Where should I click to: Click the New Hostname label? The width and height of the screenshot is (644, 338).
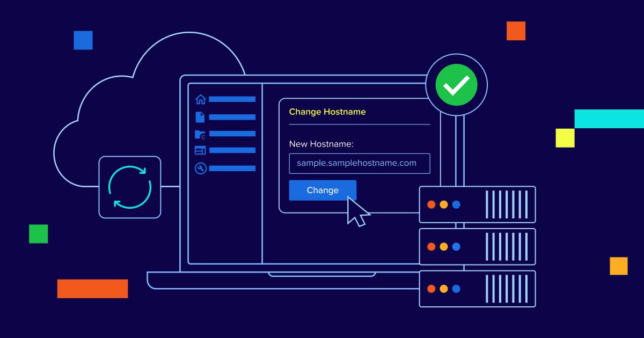pyautogui.click(x=321, y=144)
